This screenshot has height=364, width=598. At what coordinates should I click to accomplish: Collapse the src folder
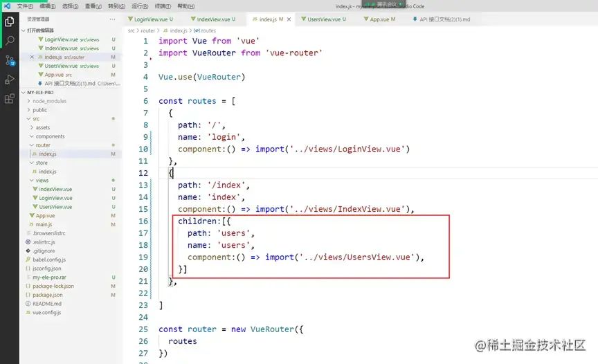pos(28,118)
